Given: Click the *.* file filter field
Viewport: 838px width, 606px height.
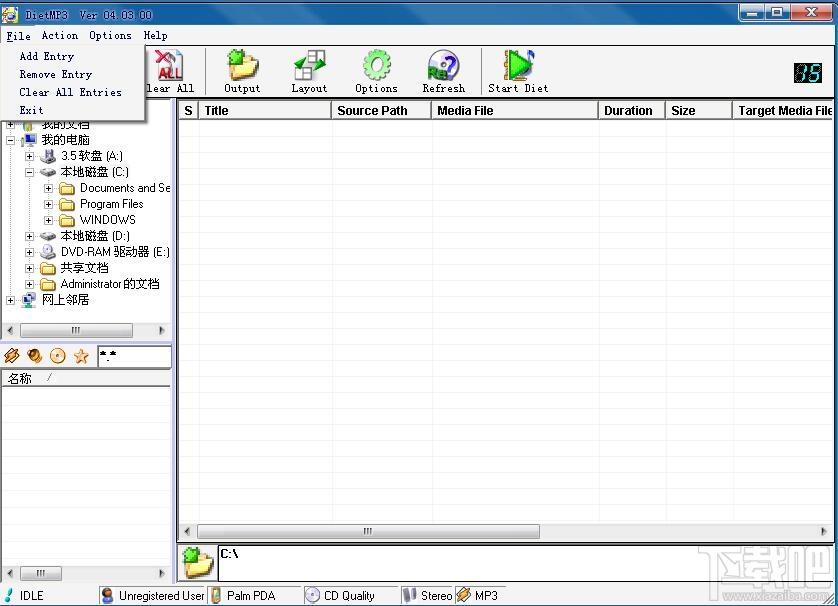Looking at the screenshot, I should (135, 356).
